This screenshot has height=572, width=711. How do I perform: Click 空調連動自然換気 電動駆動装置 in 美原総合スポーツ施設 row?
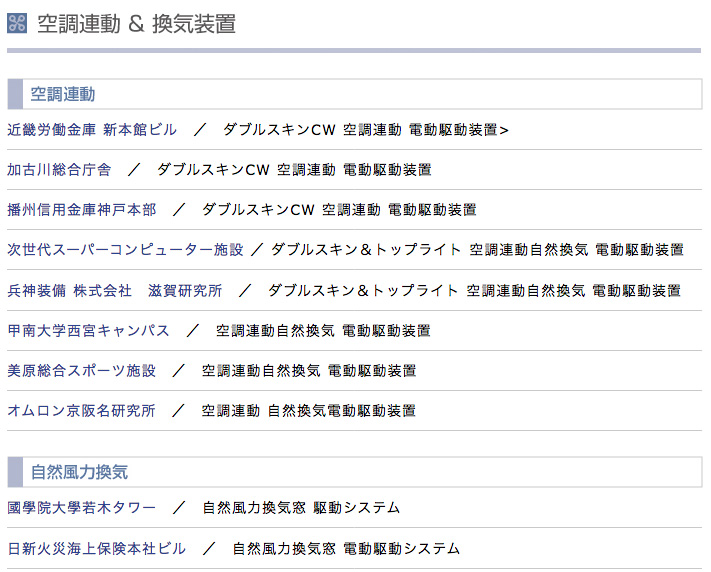click(x=309, y=371)
